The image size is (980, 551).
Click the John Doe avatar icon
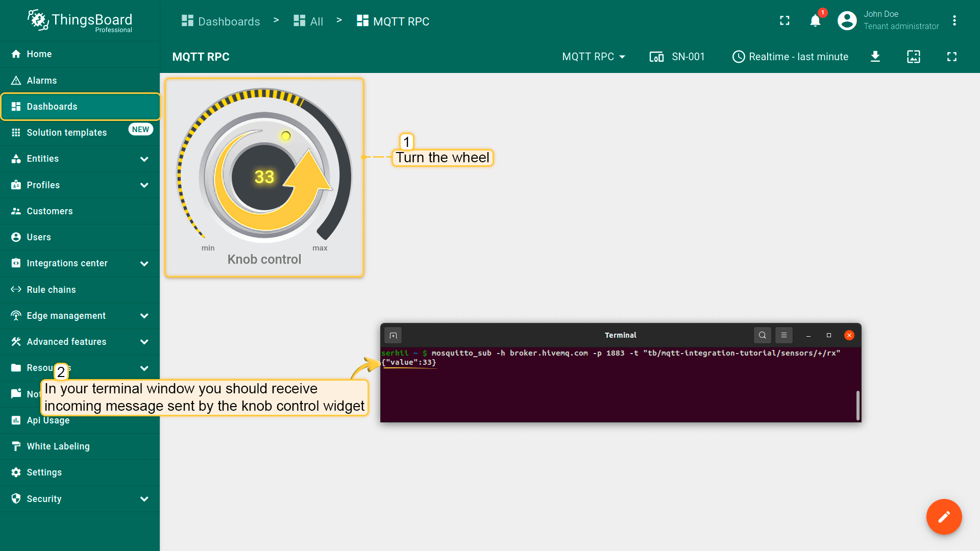pos(847,21)
